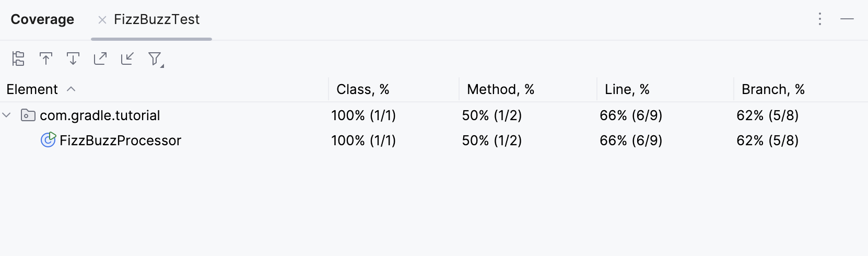Click the FizzBuzzProcessor class icon
The height and width of the screenshot is (256, 868).
click(48, 140)
